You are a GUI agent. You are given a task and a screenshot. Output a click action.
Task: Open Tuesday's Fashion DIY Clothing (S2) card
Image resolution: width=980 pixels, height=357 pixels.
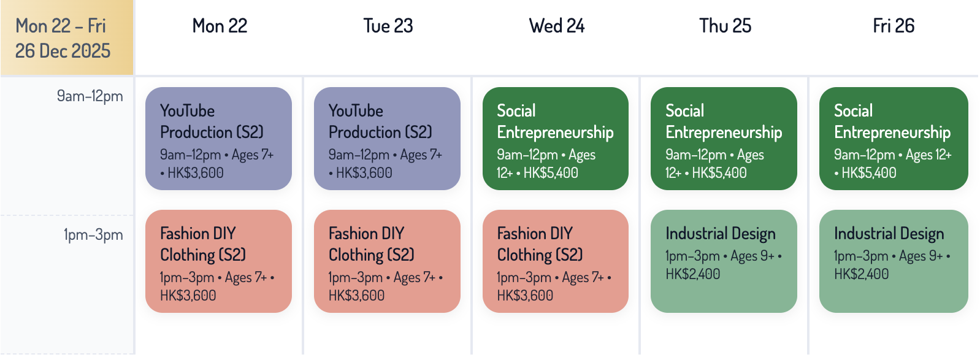(x=387, y=261)
